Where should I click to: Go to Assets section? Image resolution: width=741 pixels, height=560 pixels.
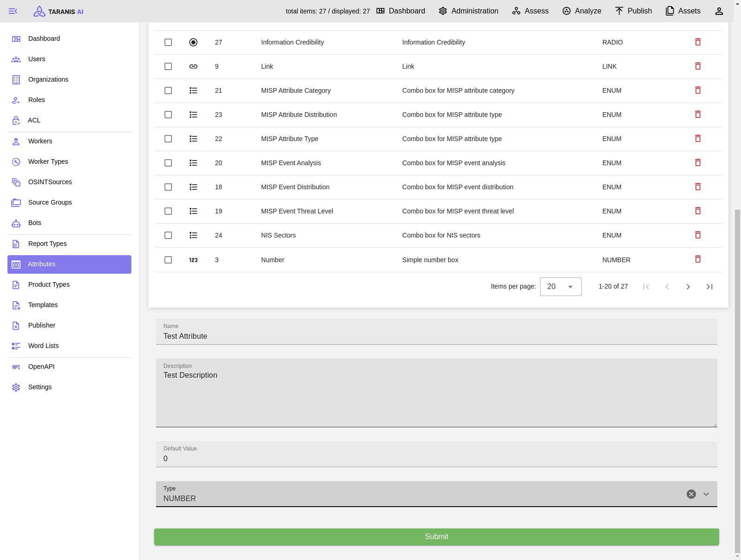point(683,11)
